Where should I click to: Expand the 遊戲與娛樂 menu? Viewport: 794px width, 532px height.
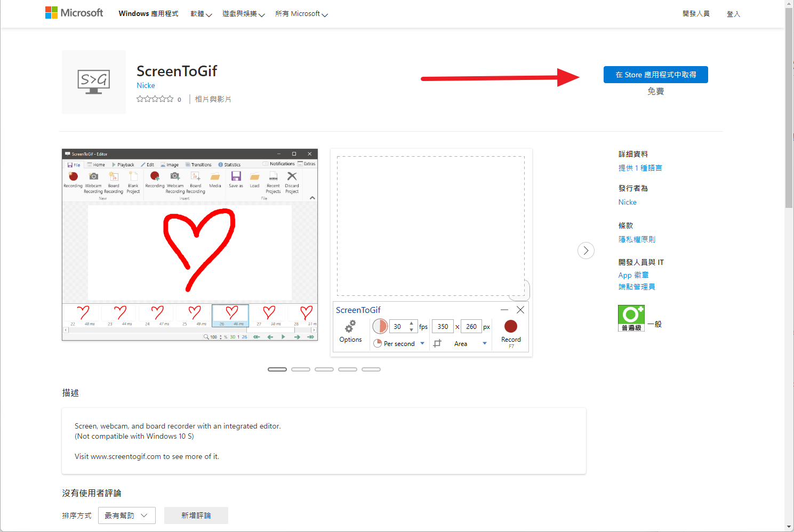(243, 14)
